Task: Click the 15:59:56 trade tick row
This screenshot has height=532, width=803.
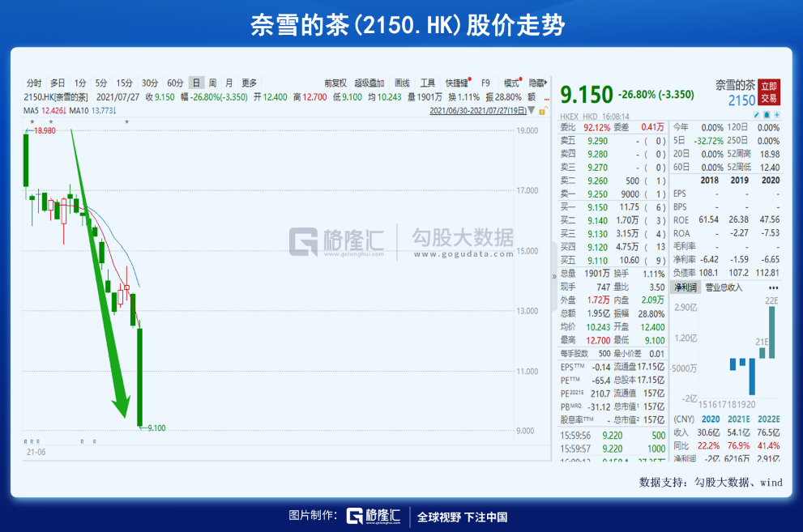Action: (x=613, y=436)
